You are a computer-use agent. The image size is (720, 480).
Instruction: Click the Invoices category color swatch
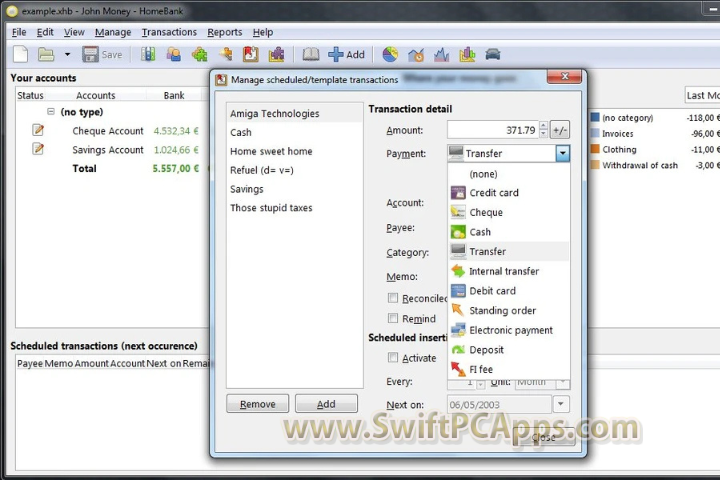595,133
